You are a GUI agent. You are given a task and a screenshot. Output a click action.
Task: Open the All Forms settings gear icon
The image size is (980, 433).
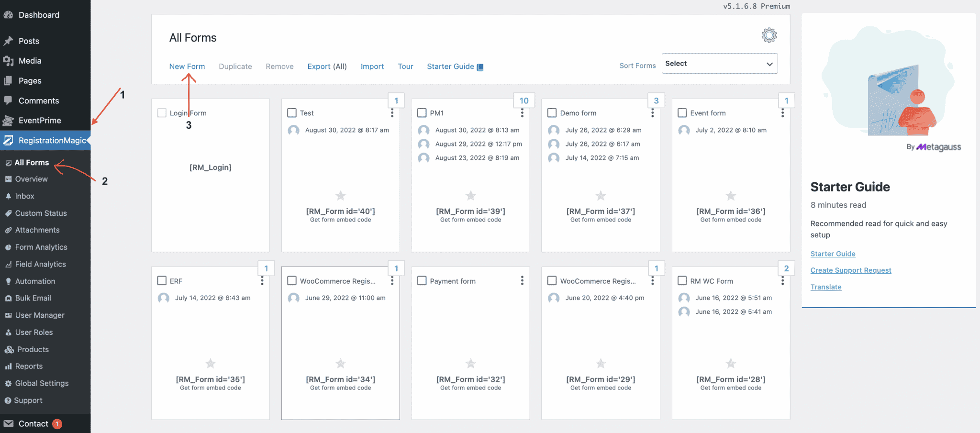click(x=768, y=35)
